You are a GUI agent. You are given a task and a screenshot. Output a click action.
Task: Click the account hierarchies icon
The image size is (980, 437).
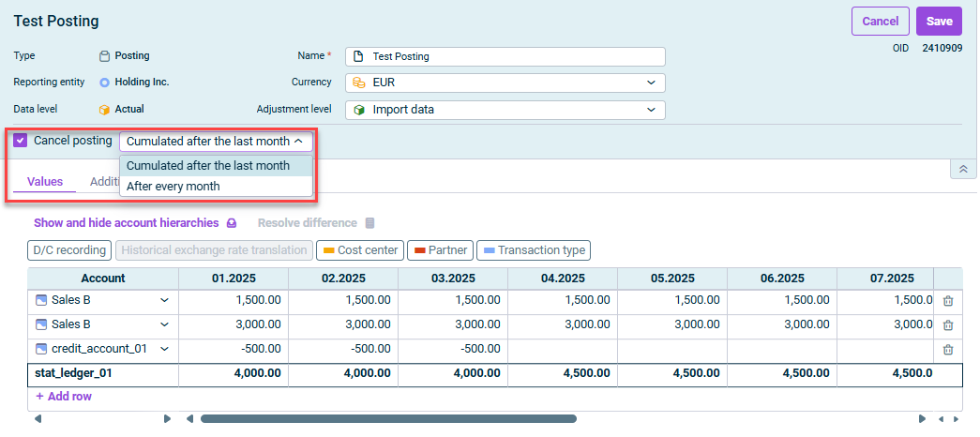pos(232,223)
